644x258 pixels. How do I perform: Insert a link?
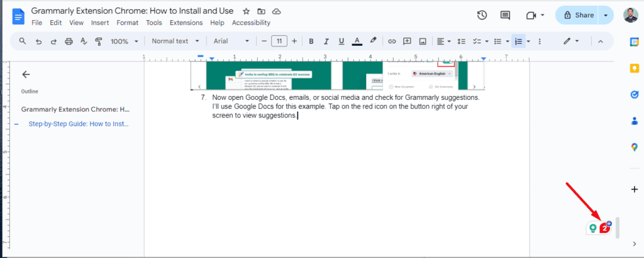[x=392, y=41]
